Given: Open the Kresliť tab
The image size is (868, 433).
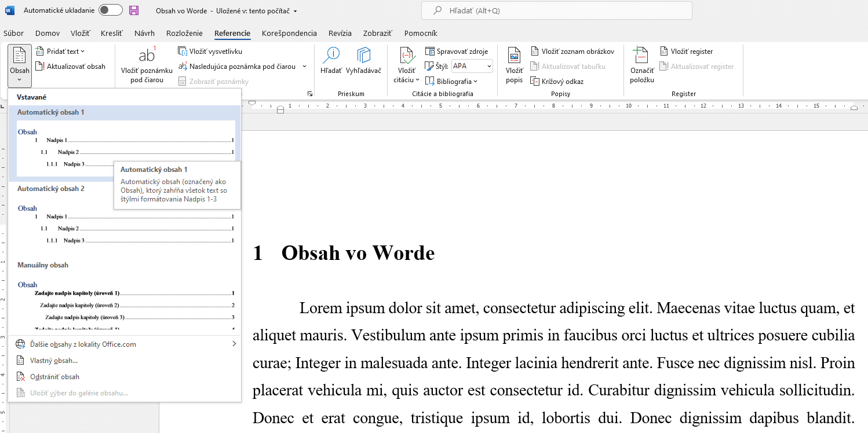Looking at the screenshot, I should pyautogui.click(x=111, y=33).
